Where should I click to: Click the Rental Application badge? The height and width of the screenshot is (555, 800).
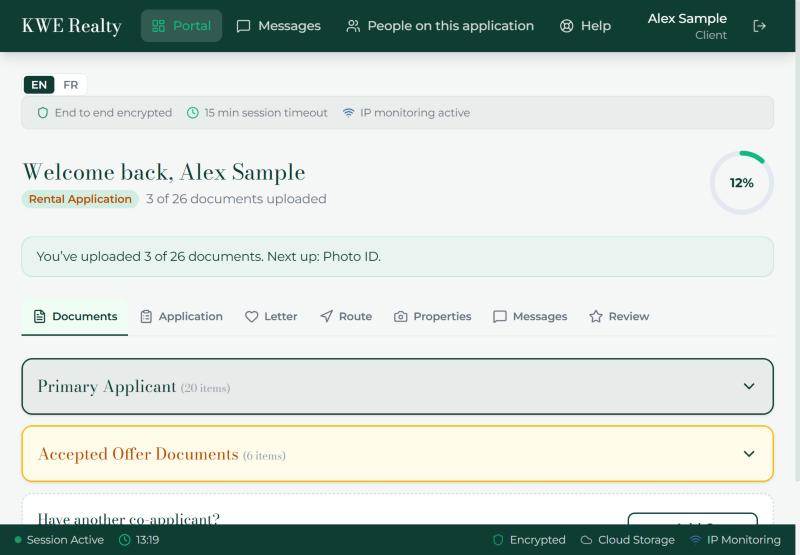pyautogui.click(x=80, y=199)
